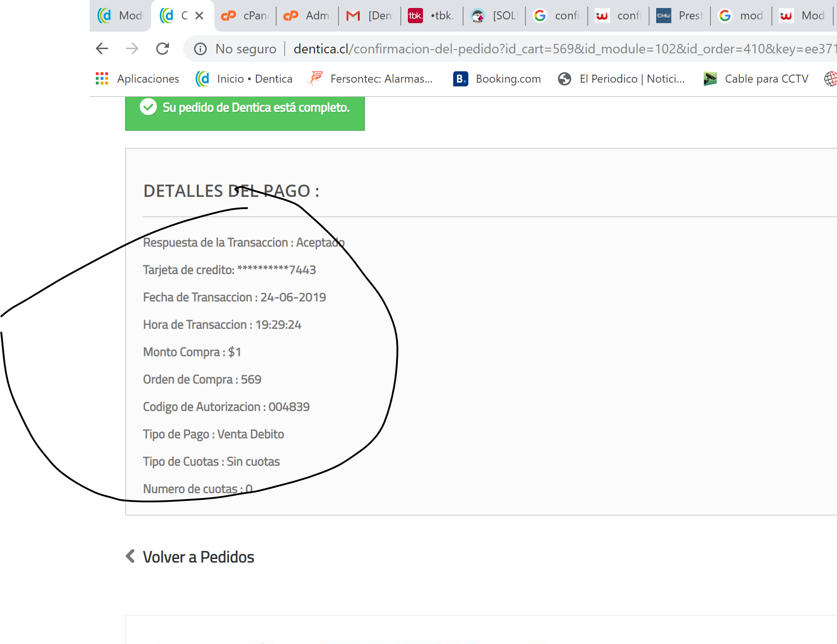Switch to the Gmail '[Den' tab
This screenshot has height=644, width=837.
[x=369, y=16]
